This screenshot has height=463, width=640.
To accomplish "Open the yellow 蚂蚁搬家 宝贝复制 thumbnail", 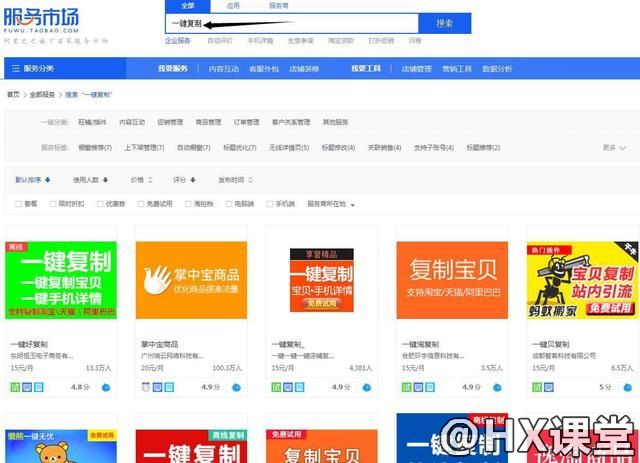I will coord(582,280).
